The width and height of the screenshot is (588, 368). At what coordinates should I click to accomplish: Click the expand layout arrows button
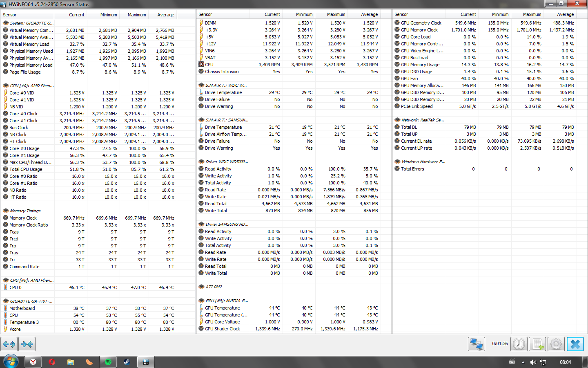point(9,344)
